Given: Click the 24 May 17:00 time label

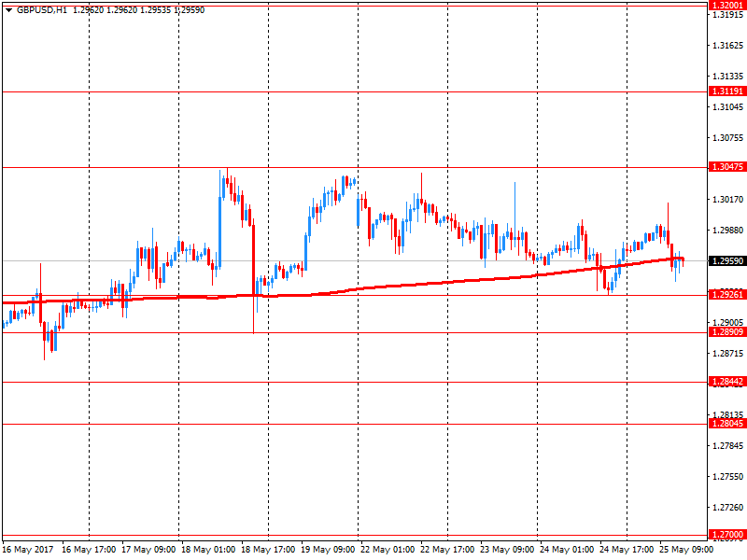Looking at the screenshot, I should [x=627, y=550].
